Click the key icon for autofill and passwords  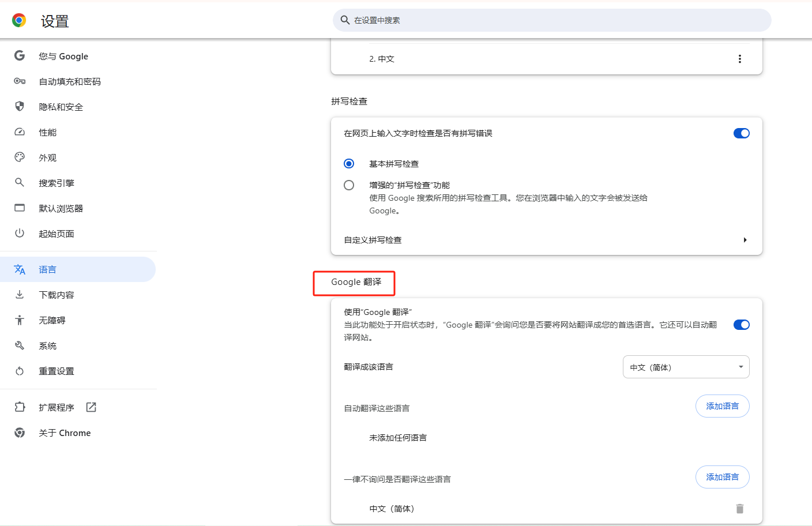20,81
